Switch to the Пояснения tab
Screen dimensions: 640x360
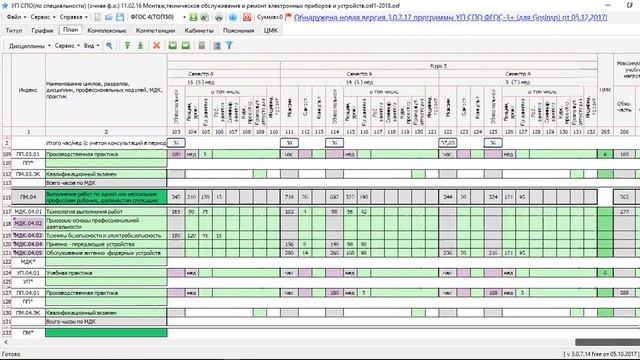pyautogui.click(x=238, y=31)
